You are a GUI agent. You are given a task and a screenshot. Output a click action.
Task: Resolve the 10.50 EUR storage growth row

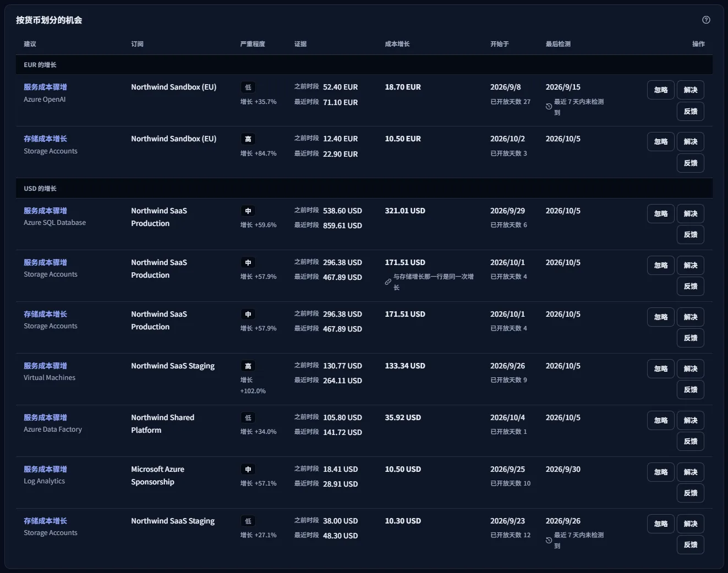click(691, 142)
